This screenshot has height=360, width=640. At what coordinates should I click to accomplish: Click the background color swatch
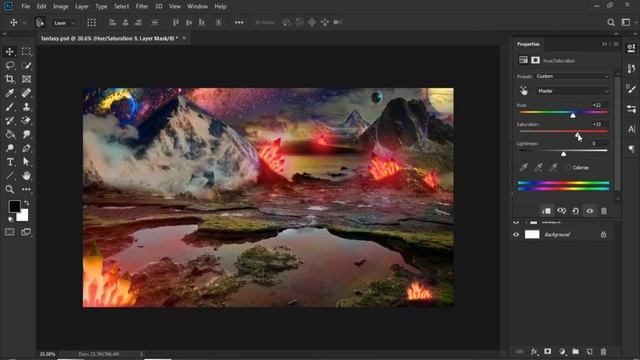pos(24,216)
